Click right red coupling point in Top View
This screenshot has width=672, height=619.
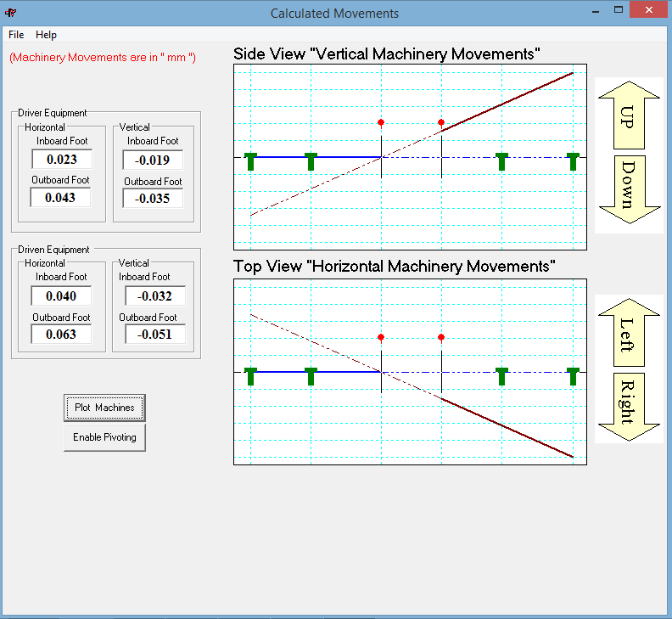(x=442, y=337)
